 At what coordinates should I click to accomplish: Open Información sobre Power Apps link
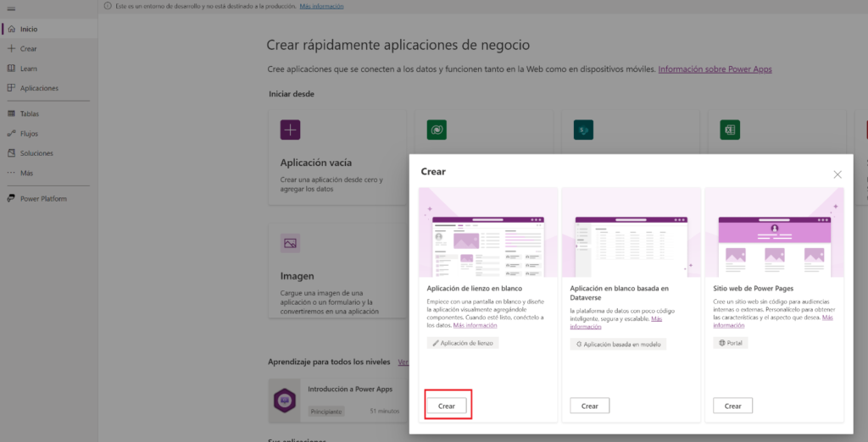click(x=715, y=69)
